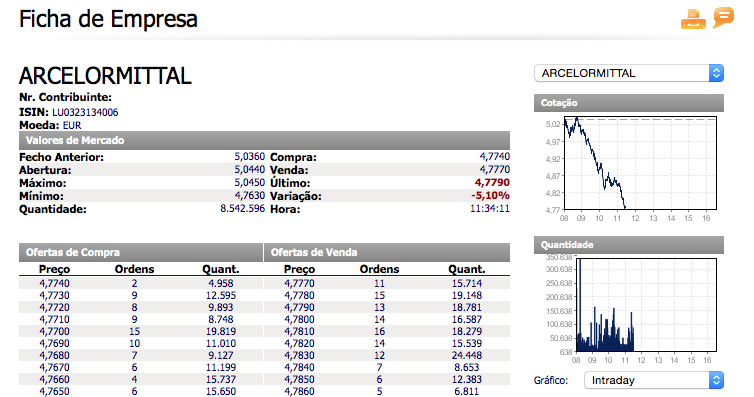Click buy offer price 4,7730

54,295
